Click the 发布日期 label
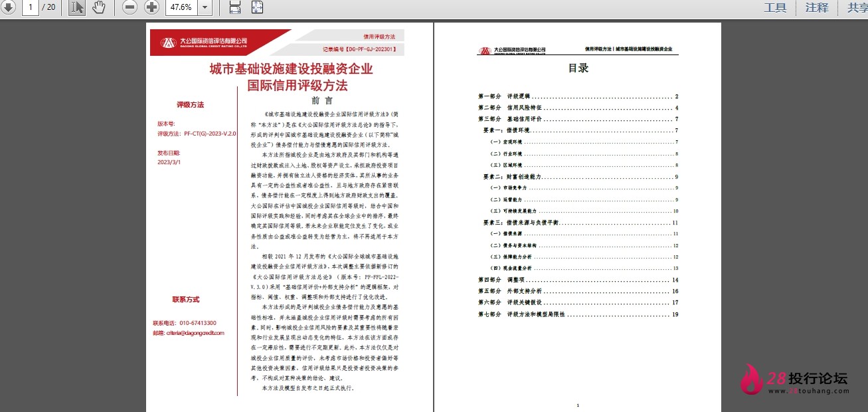868x412 pixels. coord(169,153)
